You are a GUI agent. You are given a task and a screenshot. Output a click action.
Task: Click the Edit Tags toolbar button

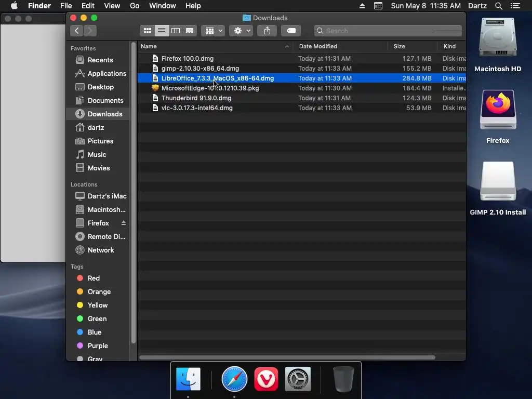(291, 31)
